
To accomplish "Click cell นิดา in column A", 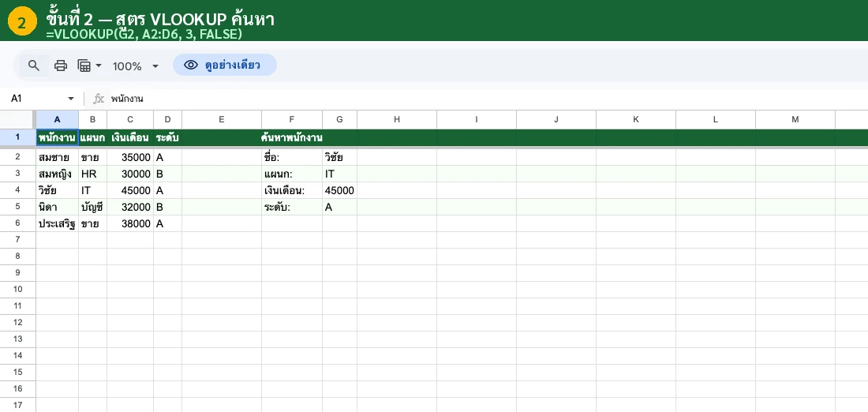I will (x=57, y=207).
